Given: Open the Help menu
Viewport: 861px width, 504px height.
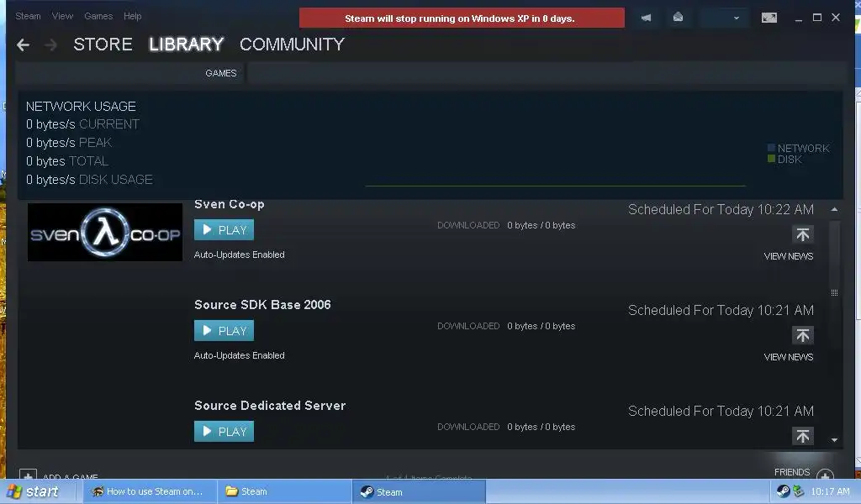Looking at the screenshot, I should 132,16.
